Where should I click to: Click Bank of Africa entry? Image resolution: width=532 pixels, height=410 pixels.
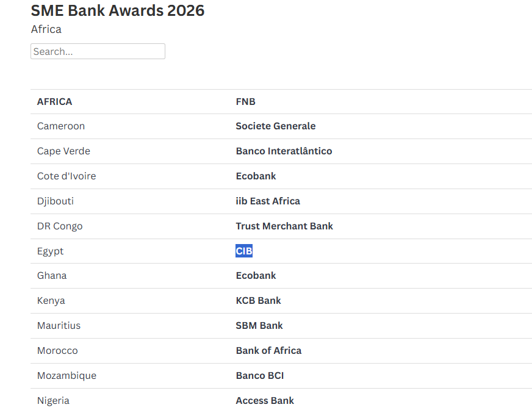[268, 351]
